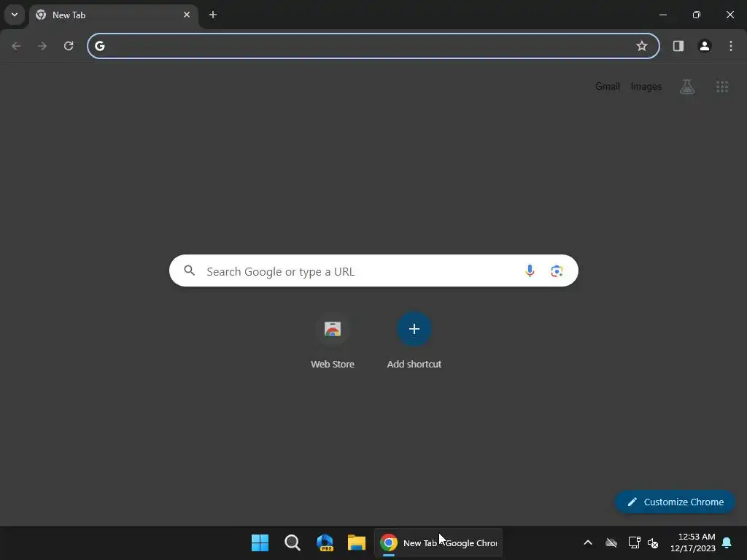
Task: Reload the current page
Action: pyautogui.click(x=69, y=46)
